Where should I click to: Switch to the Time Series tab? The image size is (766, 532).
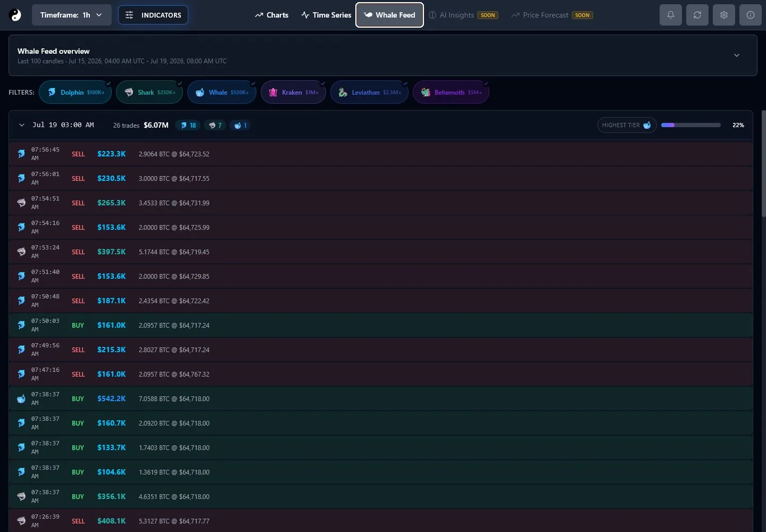[x=326, y=15]
